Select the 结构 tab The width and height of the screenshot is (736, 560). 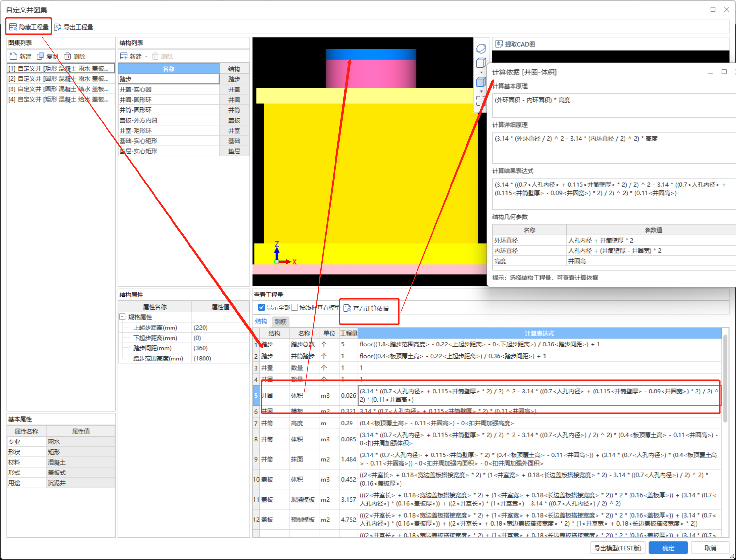(x=261, y=321)
